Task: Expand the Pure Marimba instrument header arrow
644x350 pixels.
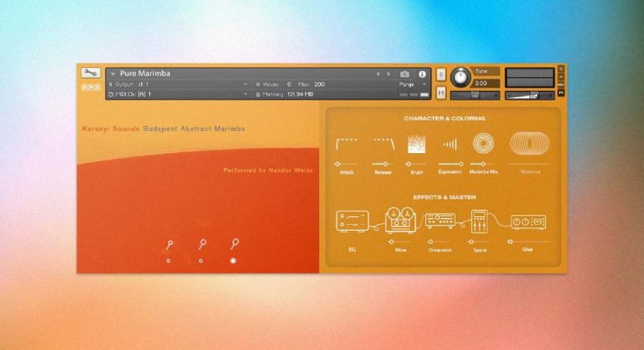Action: pos(113,74)
